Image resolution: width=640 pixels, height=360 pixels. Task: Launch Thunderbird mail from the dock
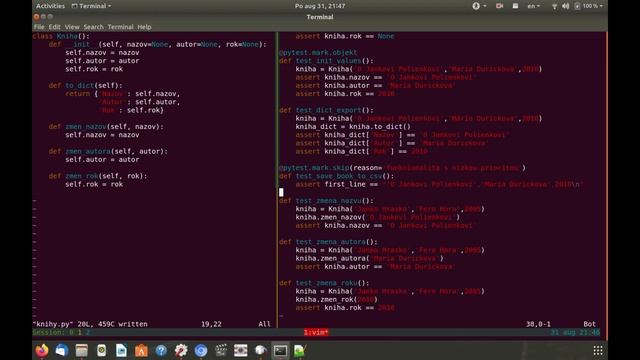62,350
